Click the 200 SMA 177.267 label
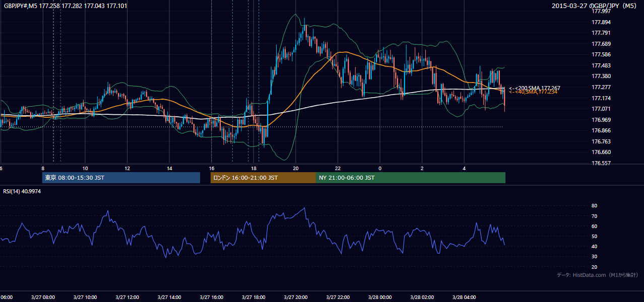 pyautogui.click(x=535, y=88)
